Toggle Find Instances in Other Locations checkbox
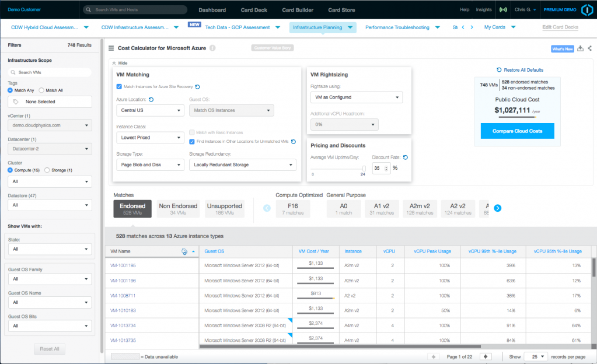Viewport: 597px width, 364px height. (192, 141)
